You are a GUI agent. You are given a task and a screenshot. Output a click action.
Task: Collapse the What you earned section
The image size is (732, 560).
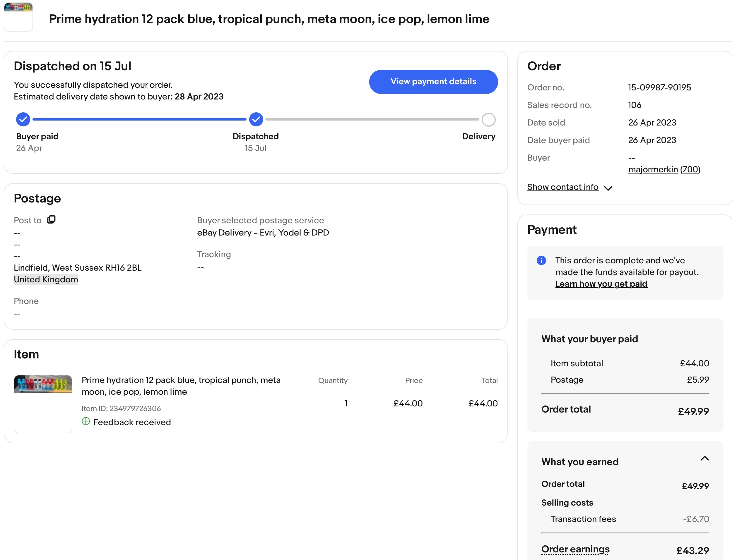coord(704,459)
